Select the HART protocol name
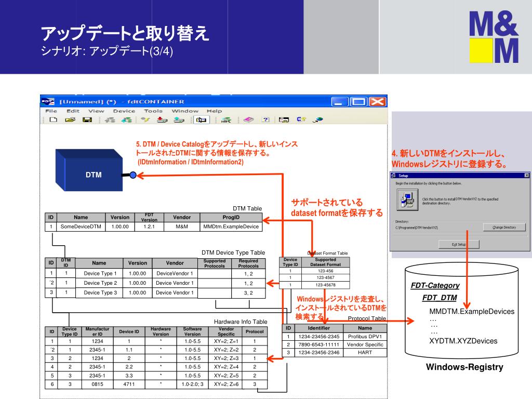 coord(365,353)
